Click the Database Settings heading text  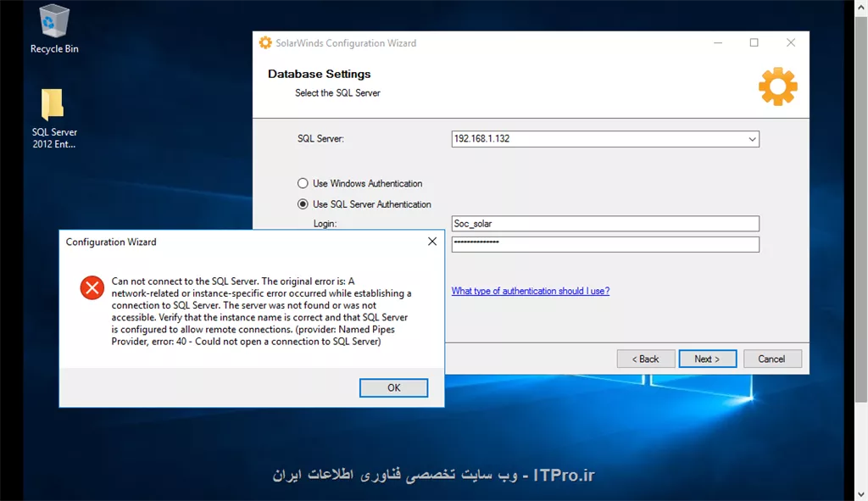coord(320,74)
